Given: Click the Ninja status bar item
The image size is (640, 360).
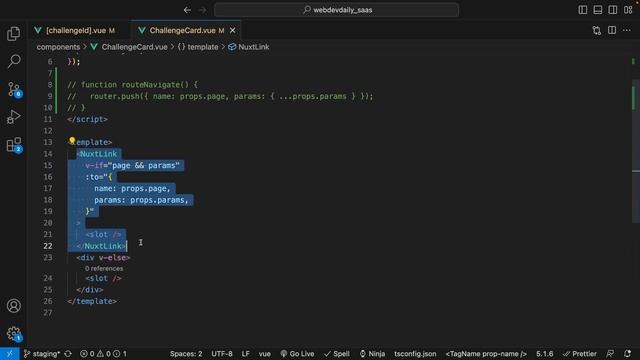Looking at the screenshot, I should pos(372,354).
